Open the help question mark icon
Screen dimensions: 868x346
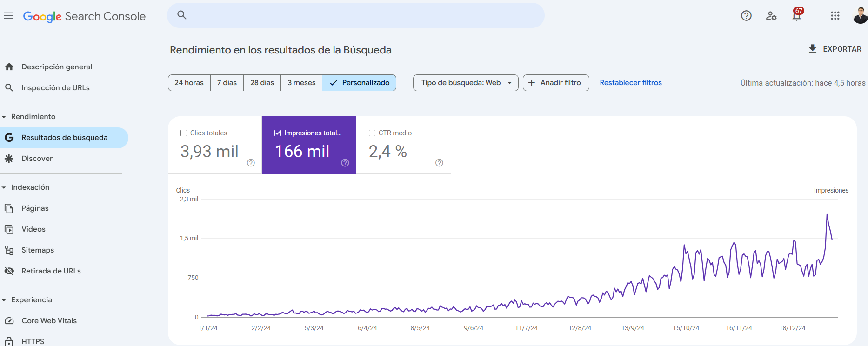(x=746, y=16)
